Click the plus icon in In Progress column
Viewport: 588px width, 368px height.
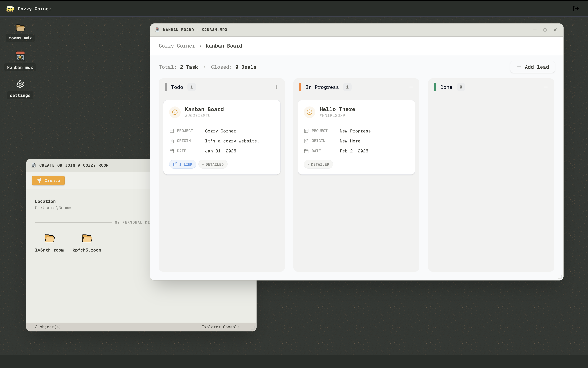[411, 87]
